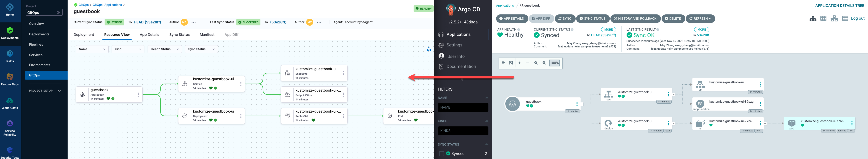
Task: Click the History and Rollback button
Action: click(x=635, y=19)
